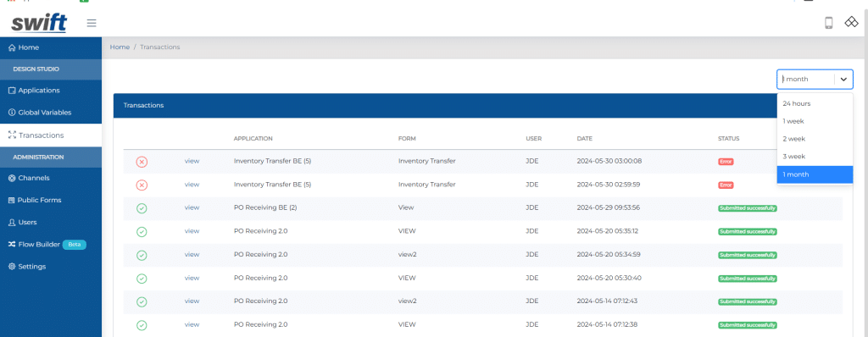The image size is (868, 337).
Task: Click the APPLICATION column header
Action: click(253, 138)
